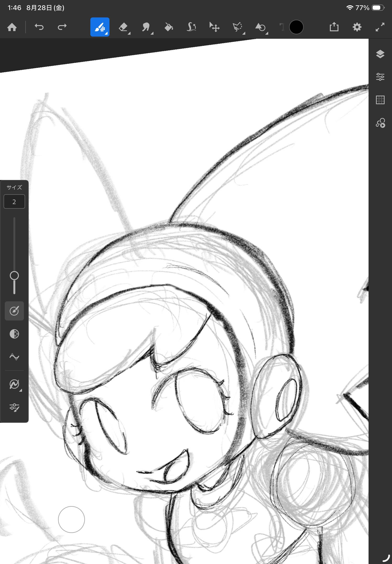Toggle the Precision grid panel
The image size is (392, 564).
380,100
